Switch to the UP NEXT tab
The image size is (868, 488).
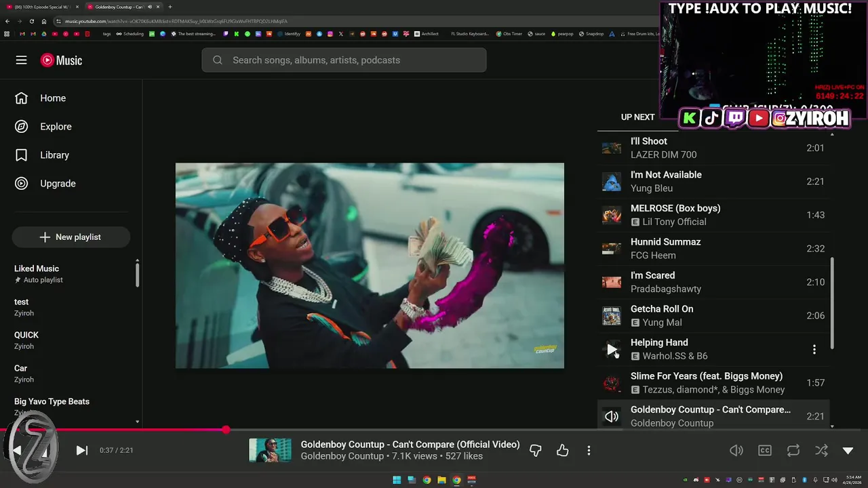click(638, 117)
